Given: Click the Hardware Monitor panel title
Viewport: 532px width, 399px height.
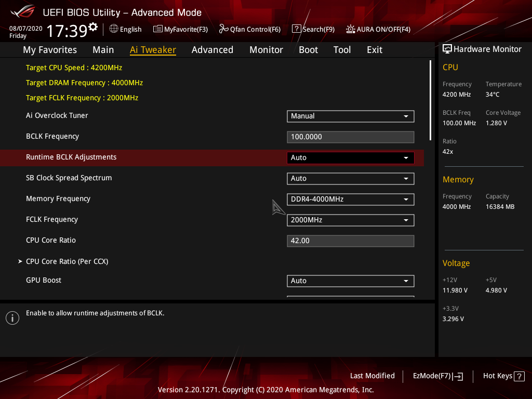Looking at the screenshot, I should [487, 49].
